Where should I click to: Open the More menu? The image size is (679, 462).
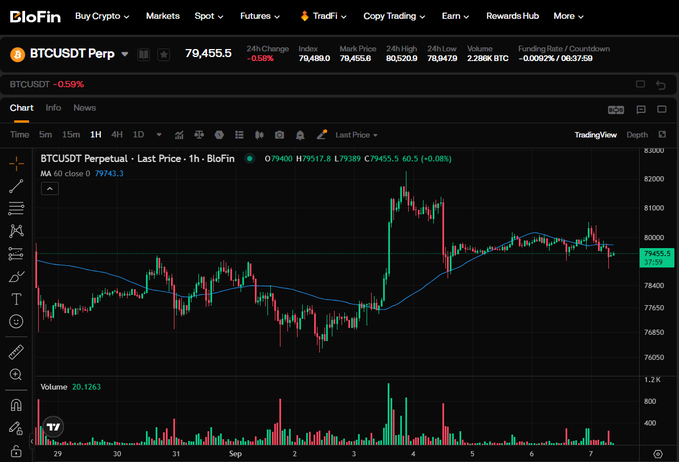568,16
